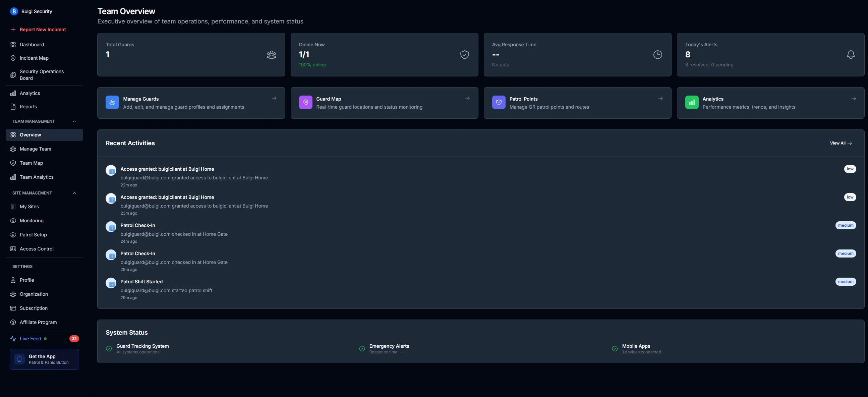
Task: Collapse the TEAM MANAGEMENT section
Action: click(74, 121)
